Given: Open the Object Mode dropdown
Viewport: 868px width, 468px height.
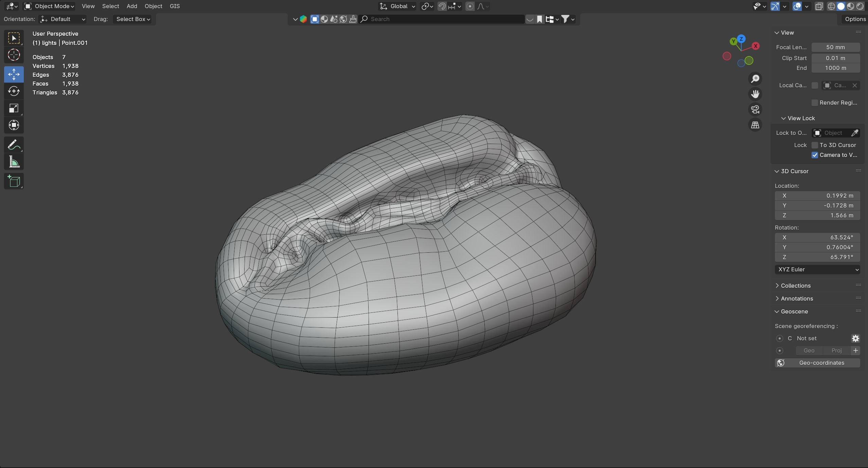Looking at the screenshot, I should (50, 6).
